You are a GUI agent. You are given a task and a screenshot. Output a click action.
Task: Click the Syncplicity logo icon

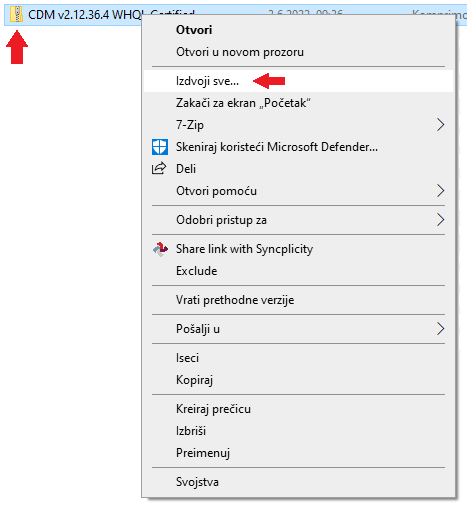pyautogui.click(x=160, y=249)
